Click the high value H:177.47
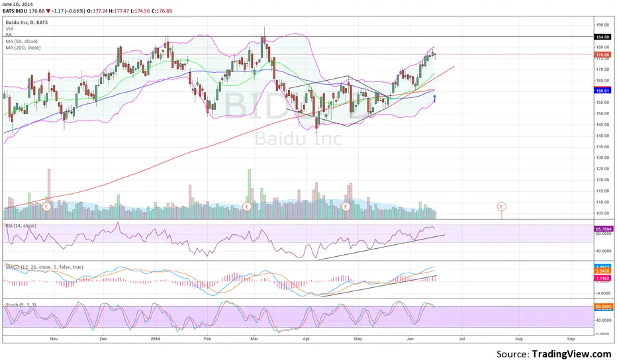This screenshot has height=364, width=617. click(x=119, y=11)
